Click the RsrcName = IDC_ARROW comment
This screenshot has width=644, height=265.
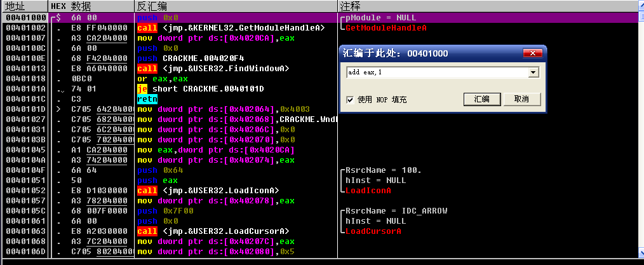click(x=396, y=211)
